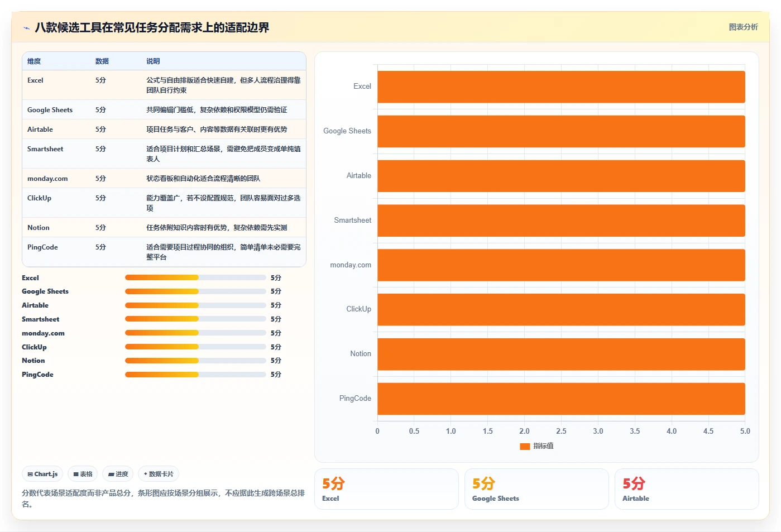Click the description starting 能力覆盖广
This screenshot has height=532, width=781.
223,203
